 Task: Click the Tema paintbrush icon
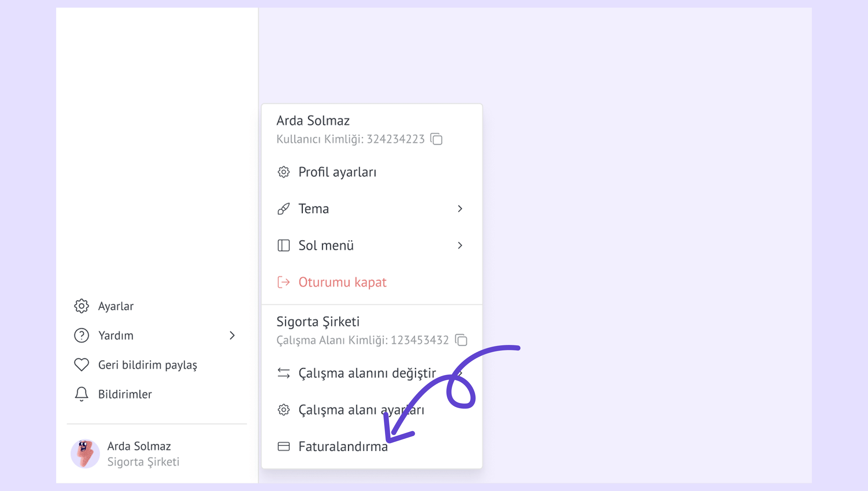(283, 209)
